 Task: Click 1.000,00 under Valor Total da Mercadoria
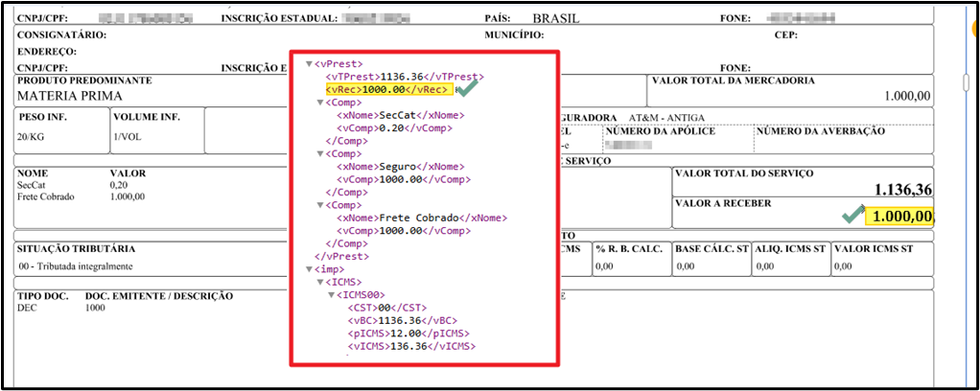tap(907, 97)
